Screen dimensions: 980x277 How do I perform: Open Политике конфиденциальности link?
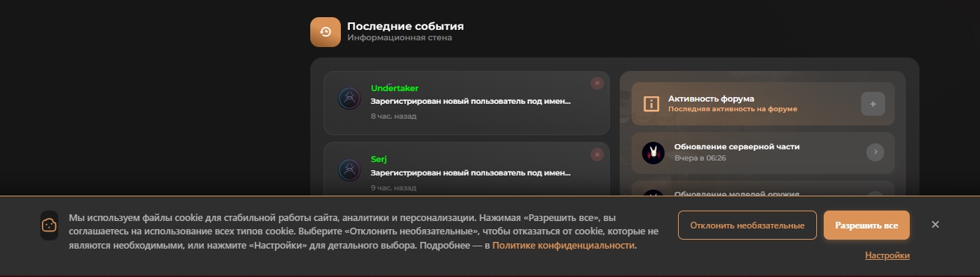pos(564,246)
